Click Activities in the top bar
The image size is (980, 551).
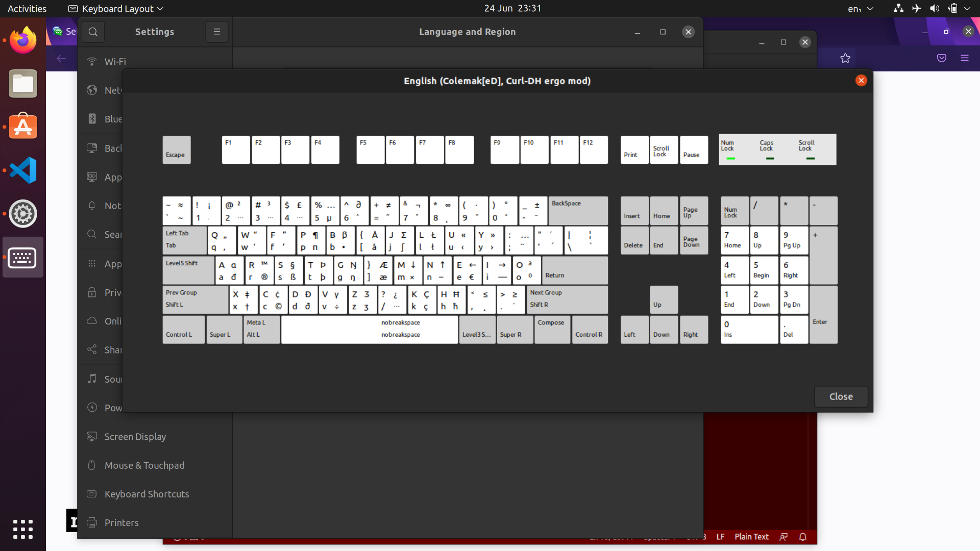(x=27, y=9)
